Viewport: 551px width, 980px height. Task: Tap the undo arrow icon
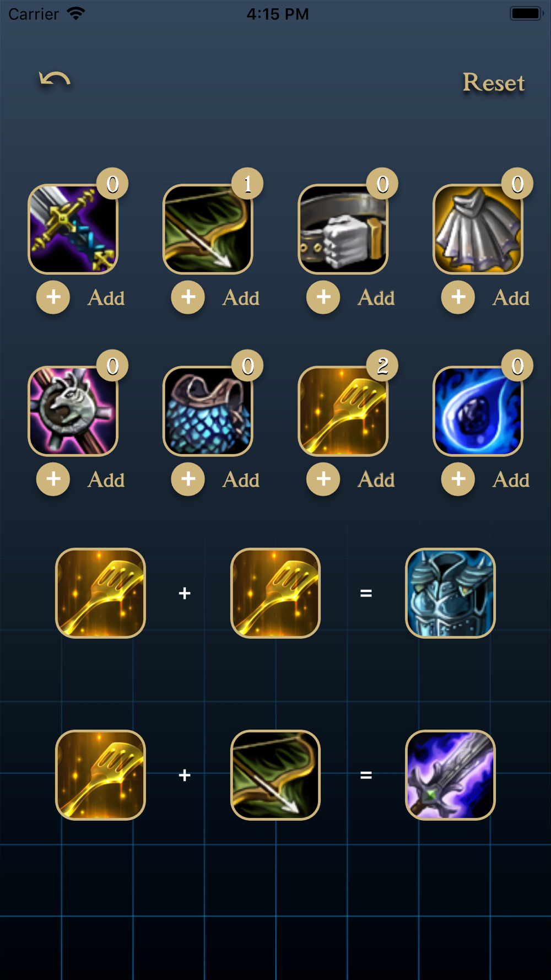55,80
